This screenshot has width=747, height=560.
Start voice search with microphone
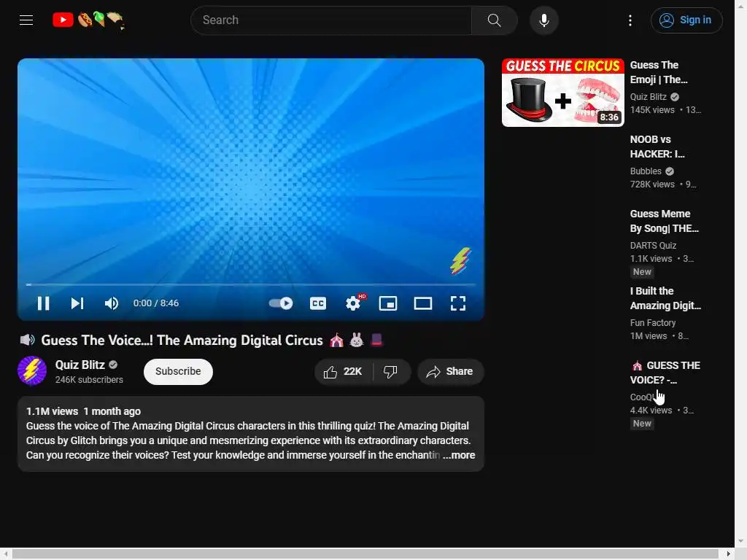coord(544,20)
